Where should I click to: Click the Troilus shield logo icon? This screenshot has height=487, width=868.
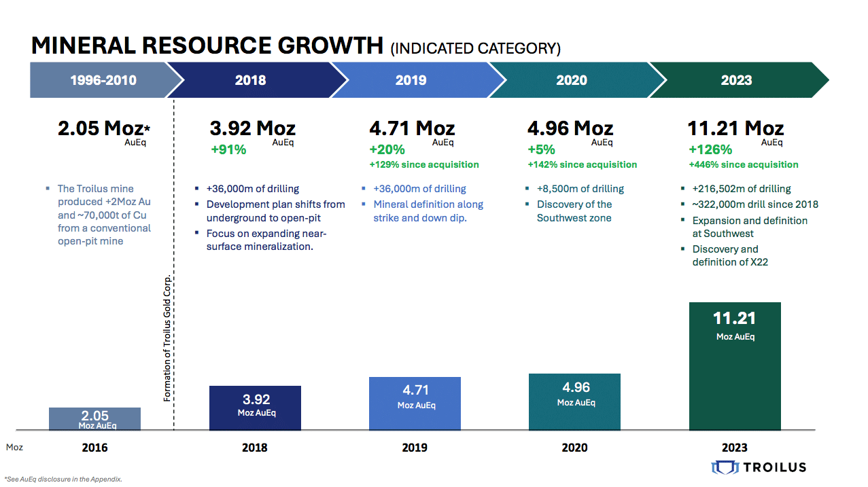724,467
